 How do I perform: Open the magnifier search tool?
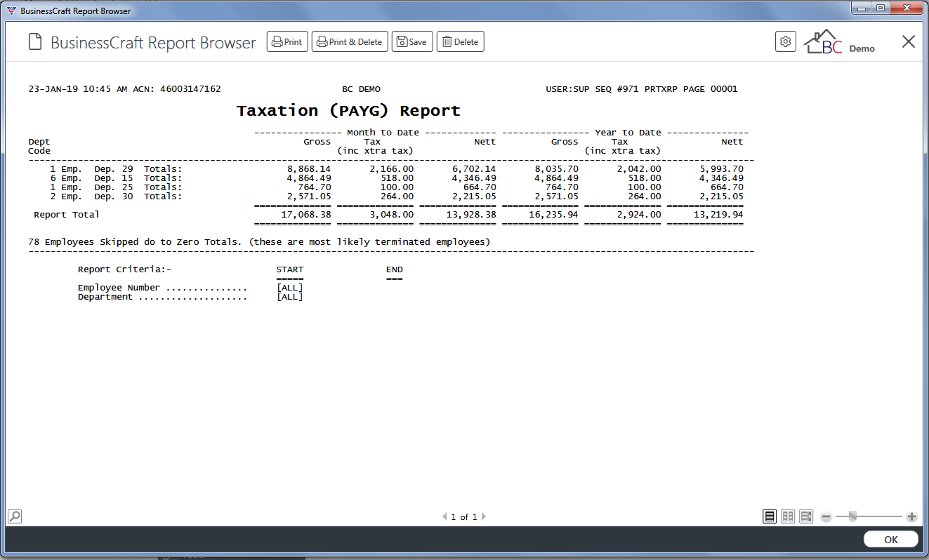14,516
